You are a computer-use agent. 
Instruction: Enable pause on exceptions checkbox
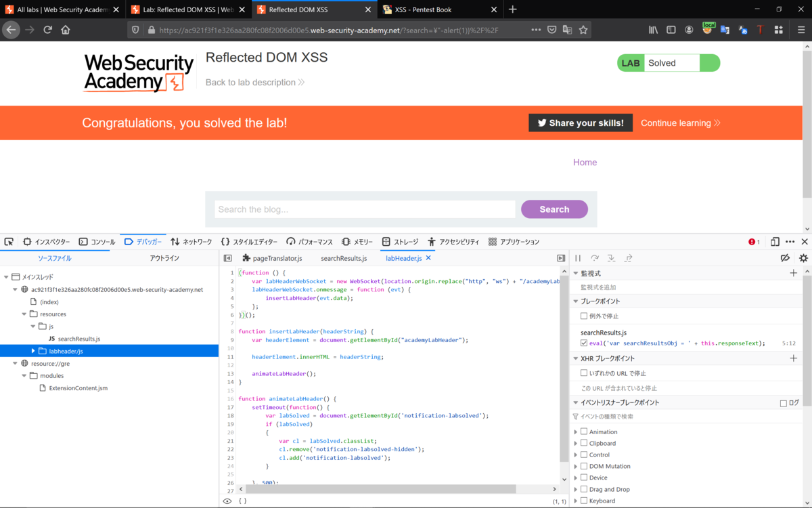[x=584, y=316]
